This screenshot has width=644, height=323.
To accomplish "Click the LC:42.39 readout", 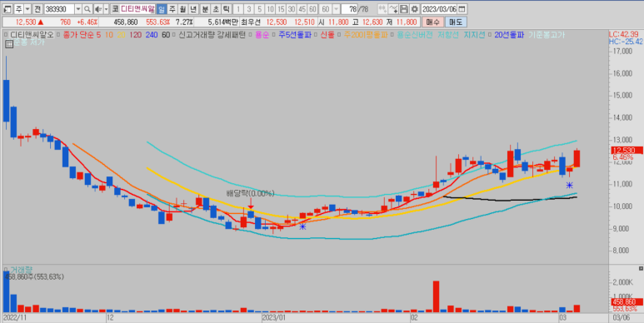I will coord(623,34).
